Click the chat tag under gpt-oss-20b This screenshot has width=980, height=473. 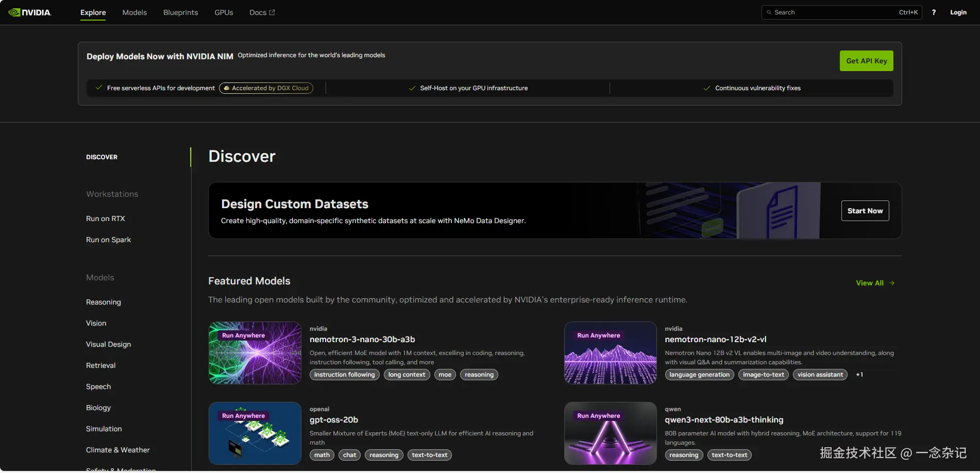pyautogui.click(x=350, y=455)
